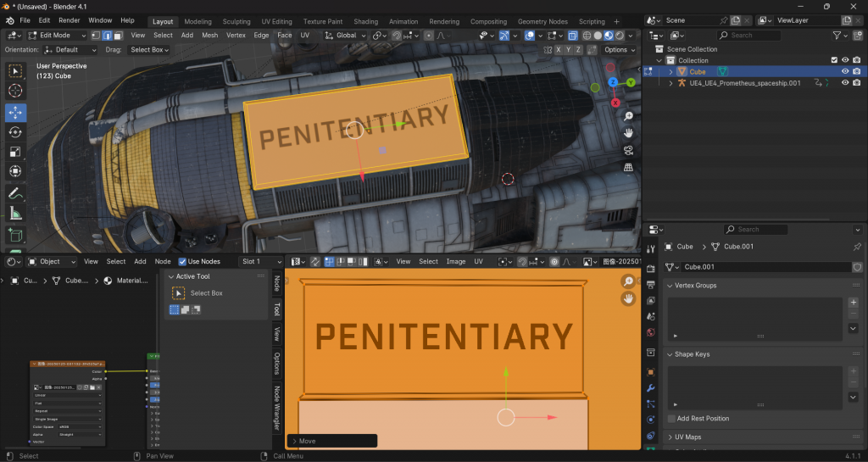Screen dimensions: 868x462
Task: Switch to the UV Editing workspace tab
Action: point(276,21)
